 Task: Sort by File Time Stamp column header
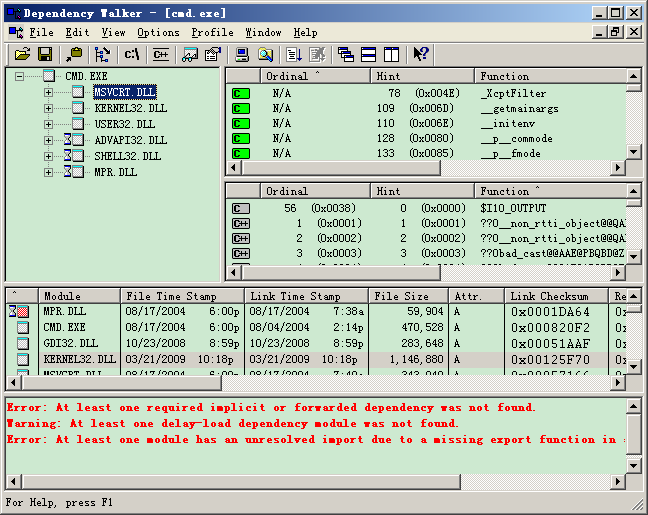click(x=182, y=296)
